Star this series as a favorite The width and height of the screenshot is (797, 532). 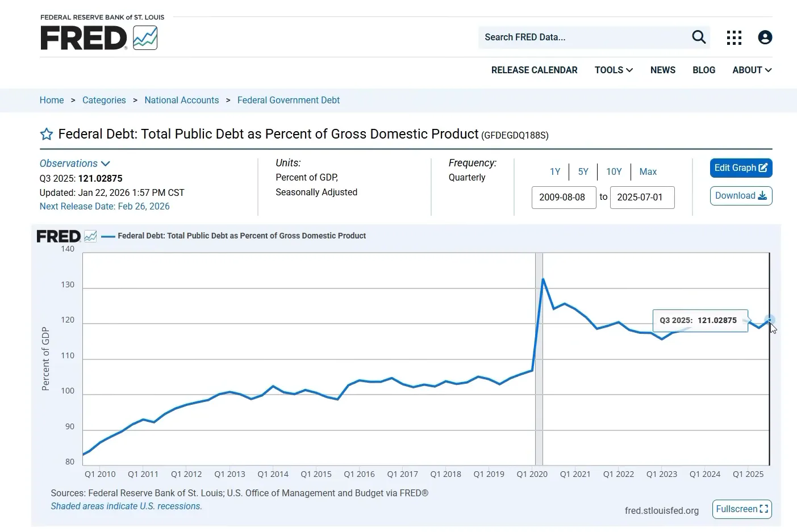(x=47, y=135)
